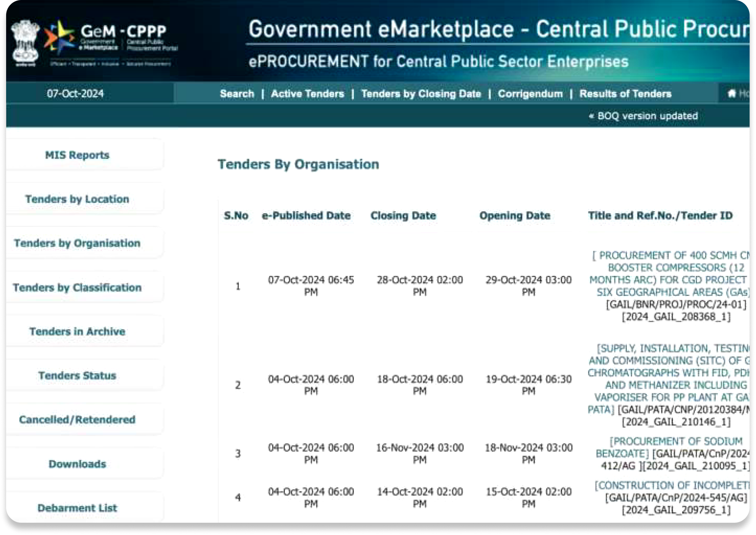Open the Debarment List
This screenshot has width=756, height=535.
77,508
